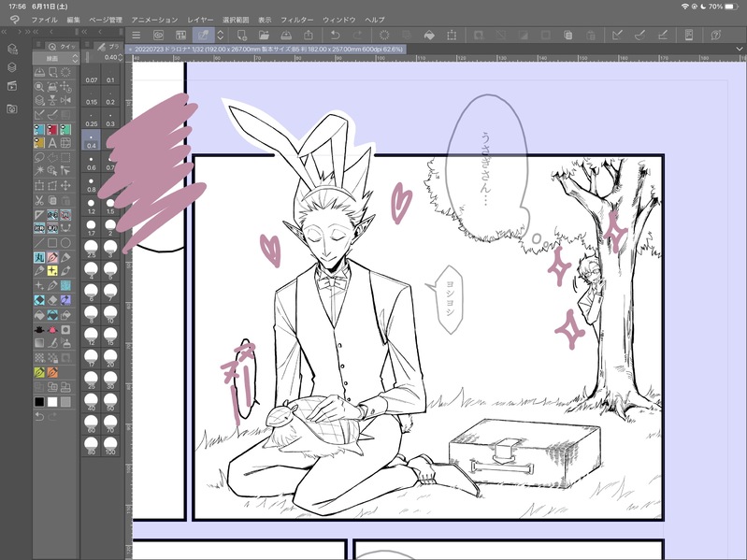Viewport: 747px width, 560px height.
Task: Click the save icon in command bar
Action: click(x=286, y=35)
